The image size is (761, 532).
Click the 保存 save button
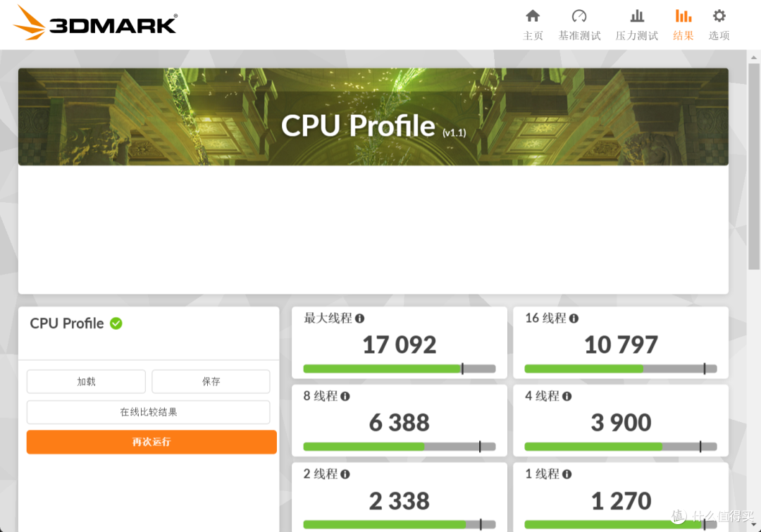tap(211, 381)
